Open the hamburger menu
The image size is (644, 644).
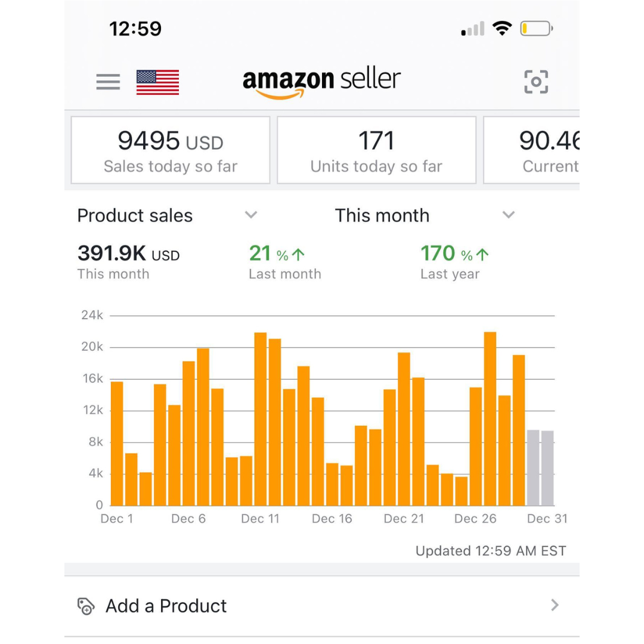point(108,82)
